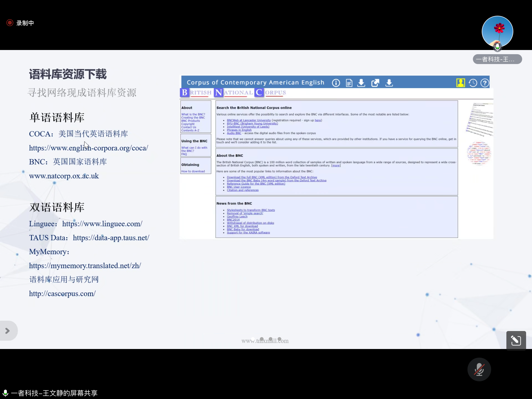Screen dimensions: 532x399
Task: Click the yellow user profile icon
Action: pos(461,83)
